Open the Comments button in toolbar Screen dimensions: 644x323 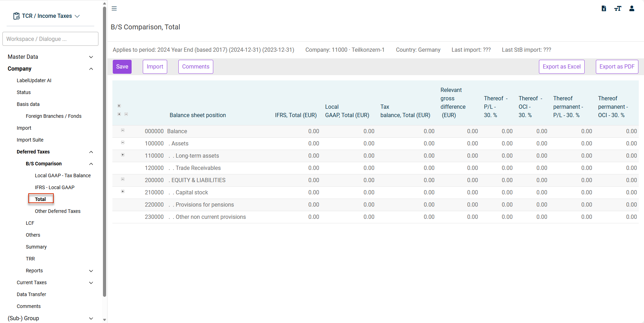[196, 67]
